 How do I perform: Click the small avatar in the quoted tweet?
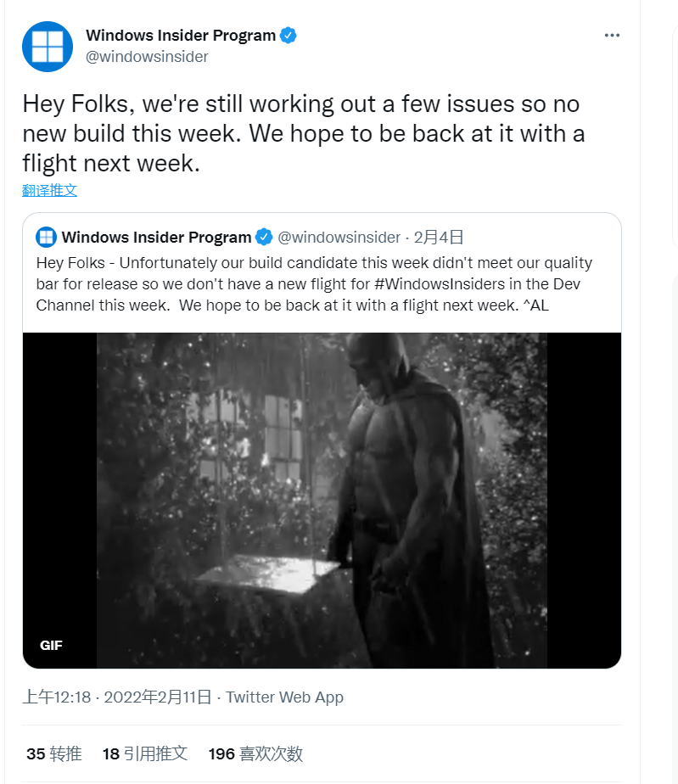tap(47, 237)
